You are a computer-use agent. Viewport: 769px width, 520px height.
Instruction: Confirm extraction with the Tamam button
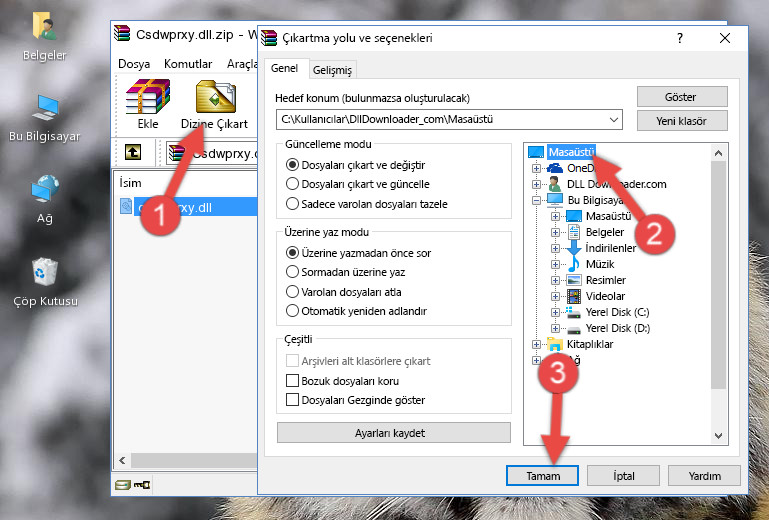pos(542,476)
